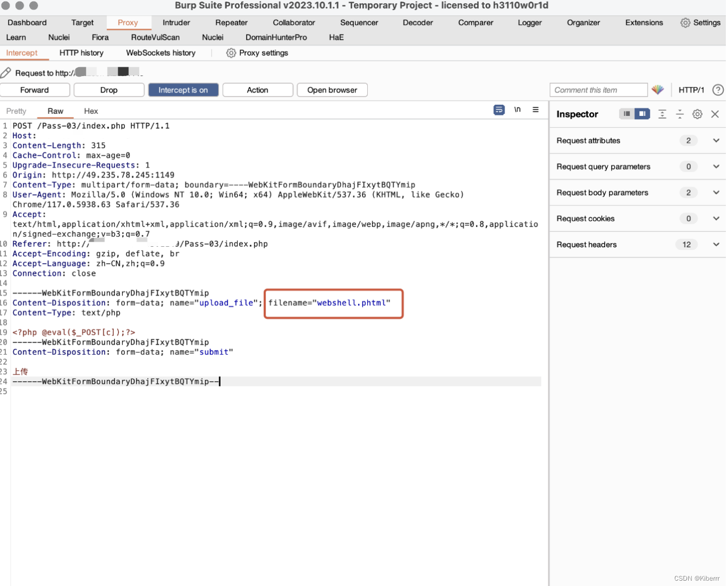Click the Content-Length: 315 header line
Viewport: 728px width, 586px height.
[59, 146]
